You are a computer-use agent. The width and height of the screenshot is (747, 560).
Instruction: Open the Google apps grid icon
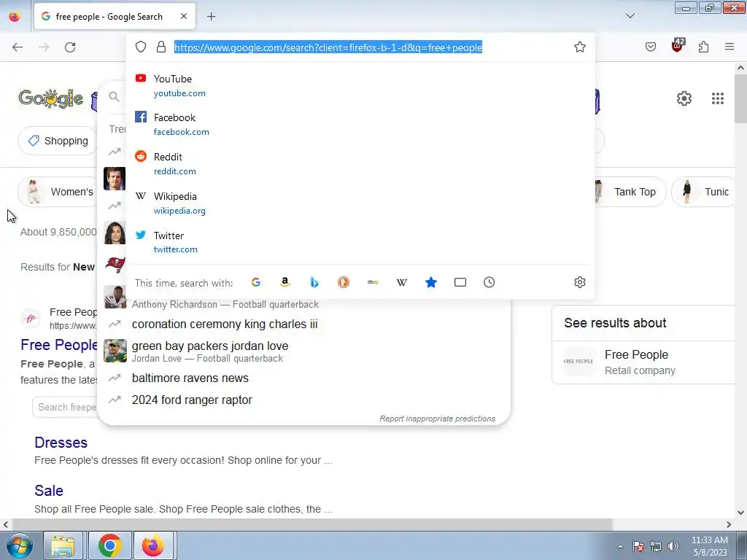[x=718, y=98]
